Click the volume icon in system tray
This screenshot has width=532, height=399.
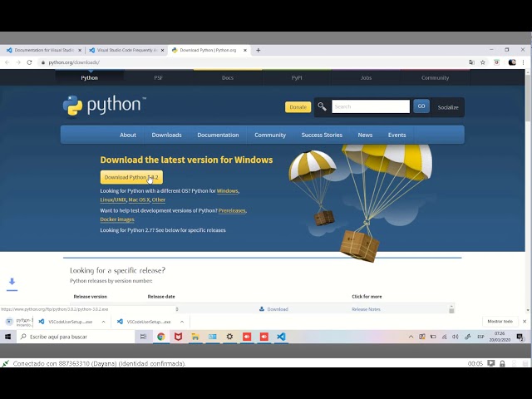click(x=456, y=337)
